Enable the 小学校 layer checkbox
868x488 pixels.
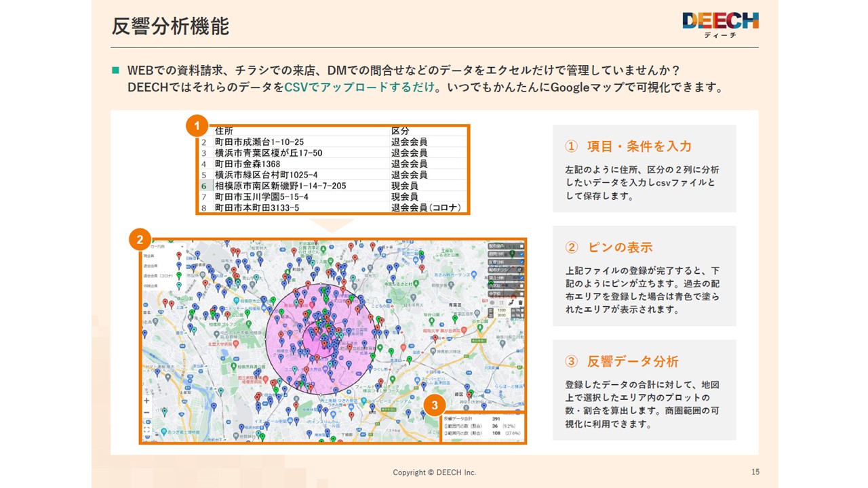[x=522, y=286]
